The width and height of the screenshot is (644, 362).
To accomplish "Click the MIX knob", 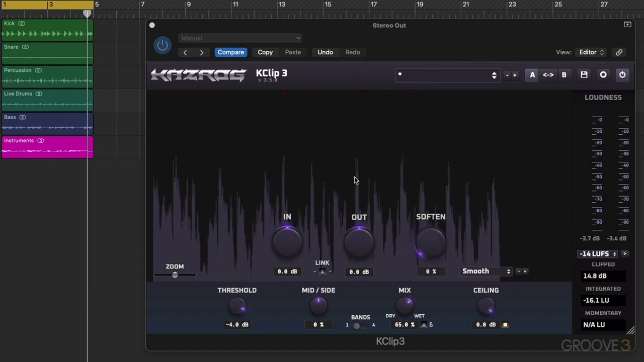I will click(x=405, y=305).
